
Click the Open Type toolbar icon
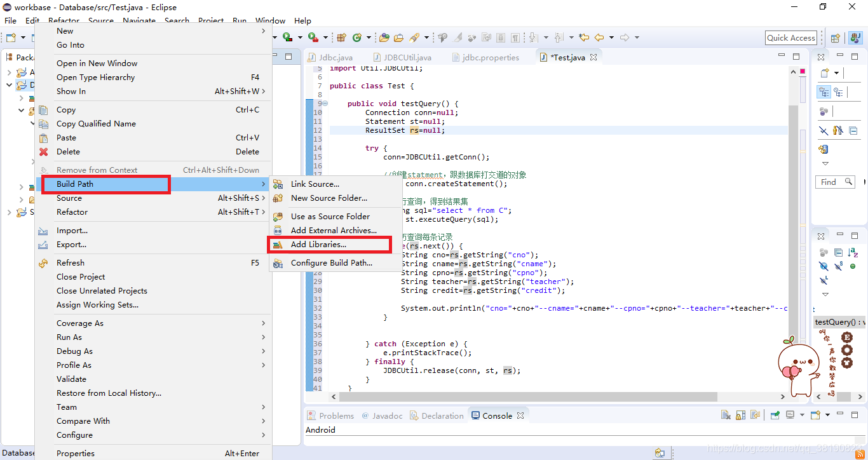(x=384, y=37)
